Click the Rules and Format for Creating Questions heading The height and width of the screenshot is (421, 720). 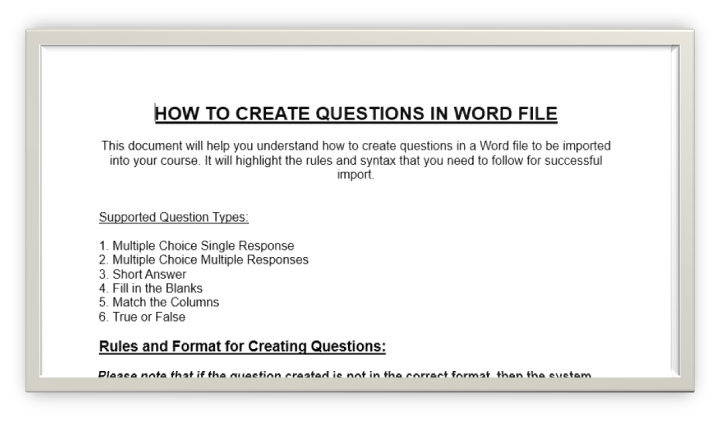[x=242, y=347]
